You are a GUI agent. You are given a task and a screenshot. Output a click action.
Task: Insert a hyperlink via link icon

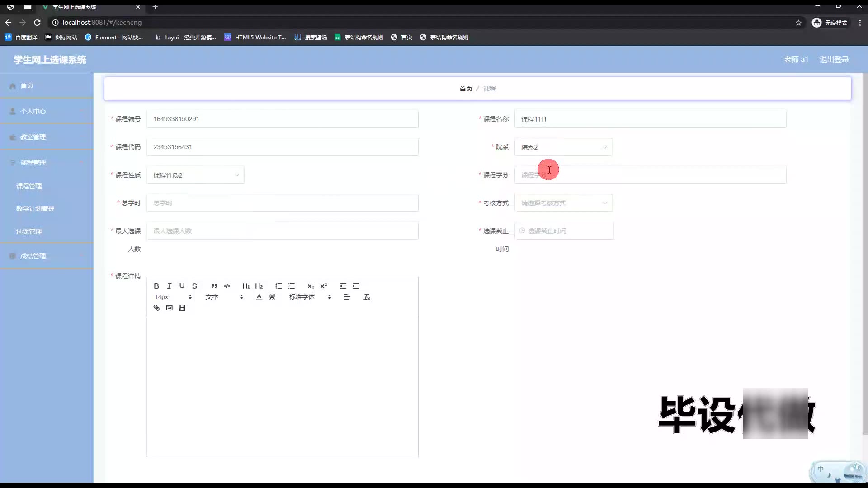pos(156,308)
